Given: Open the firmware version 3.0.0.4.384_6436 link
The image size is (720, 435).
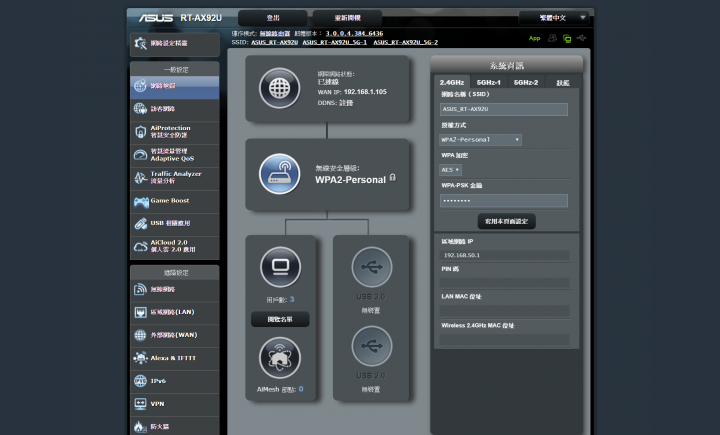Looking at the screenshot, I should coord(354,34).
